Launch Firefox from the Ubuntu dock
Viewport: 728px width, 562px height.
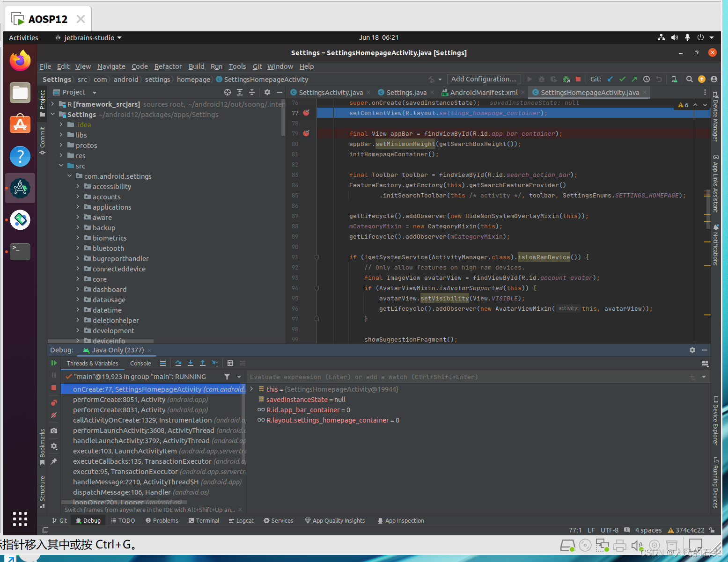coord(20,61)
